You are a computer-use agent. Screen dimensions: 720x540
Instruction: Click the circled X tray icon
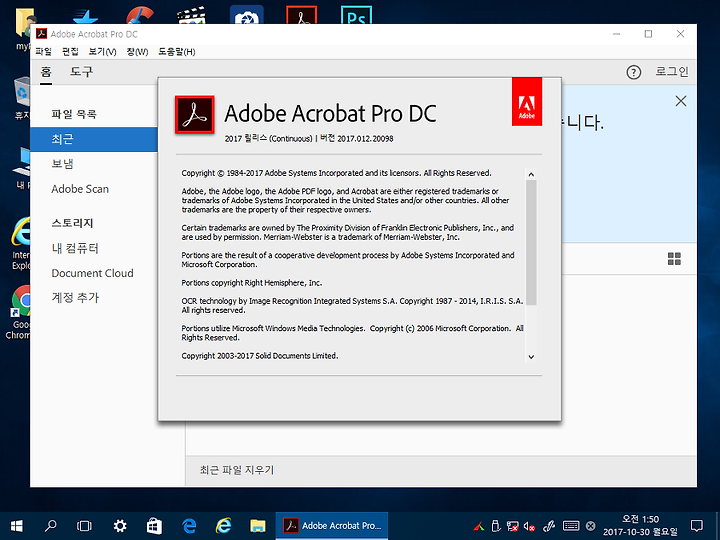[591, 526]
